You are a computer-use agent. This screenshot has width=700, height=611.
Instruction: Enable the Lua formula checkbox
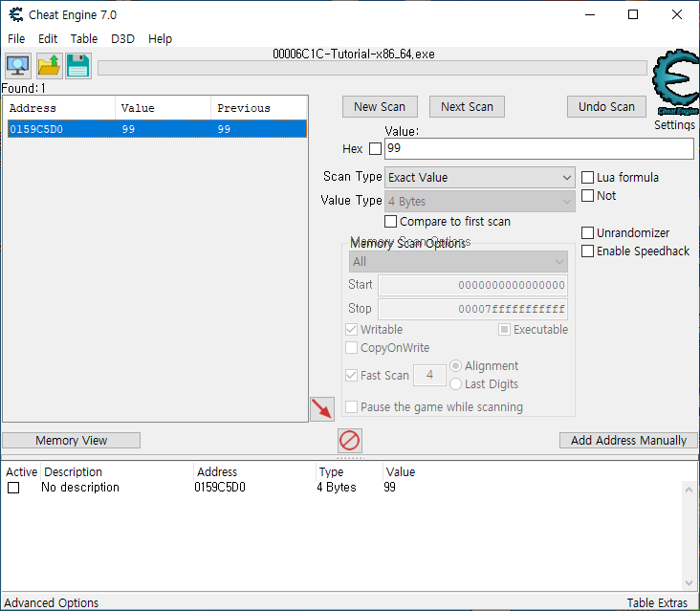click(587, 177)
